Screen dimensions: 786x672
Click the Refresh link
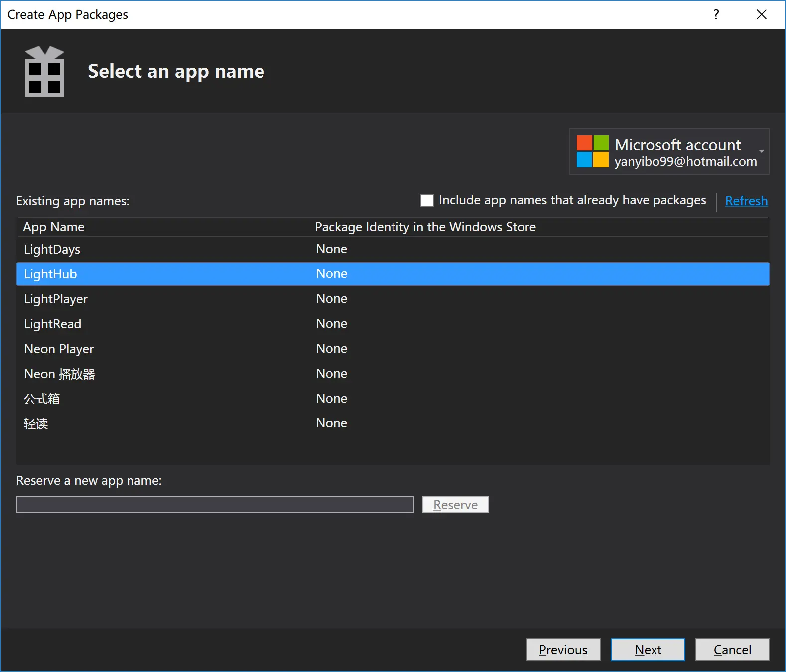click(x=746, y=201)
